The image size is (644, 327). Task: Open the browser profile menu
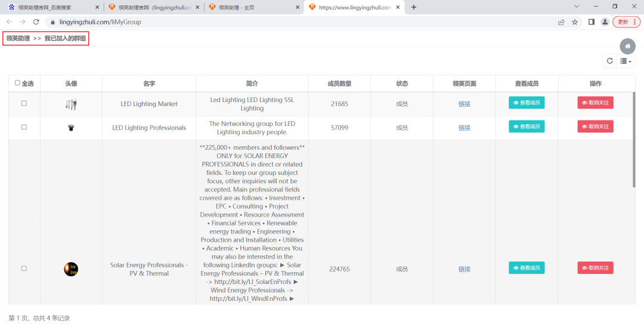605,22
